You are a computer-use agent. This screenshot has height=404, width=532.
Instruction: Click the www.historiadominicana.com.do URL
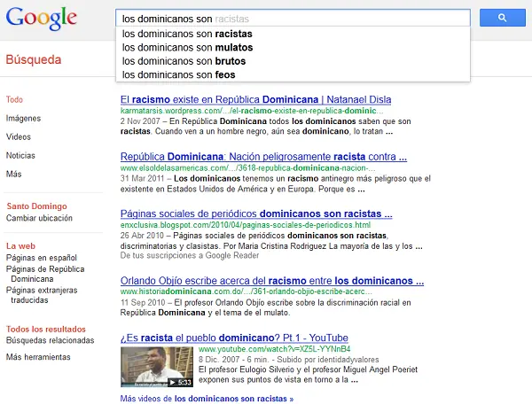[x=246, y=291]
